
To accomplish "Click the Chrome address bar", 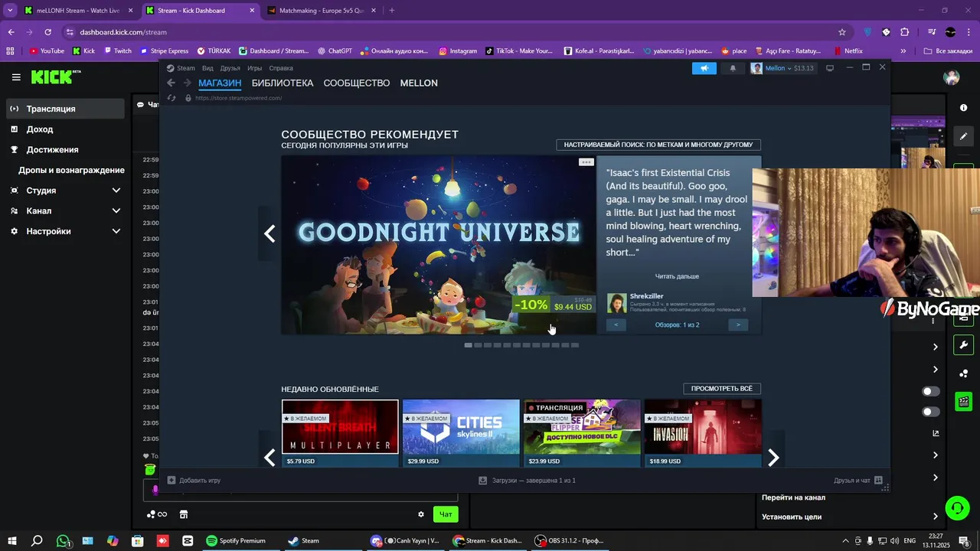I will click(x=452, y=32).
